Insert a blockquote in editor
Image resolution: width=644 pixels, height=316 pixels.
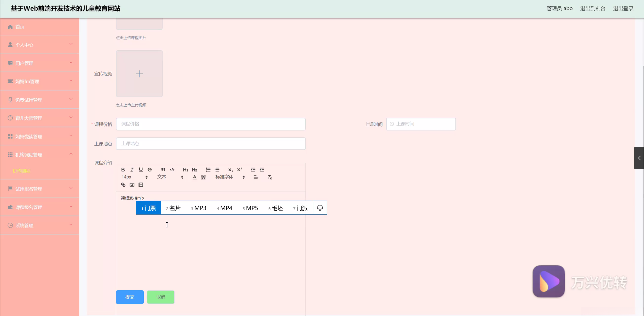click(163, 170)
